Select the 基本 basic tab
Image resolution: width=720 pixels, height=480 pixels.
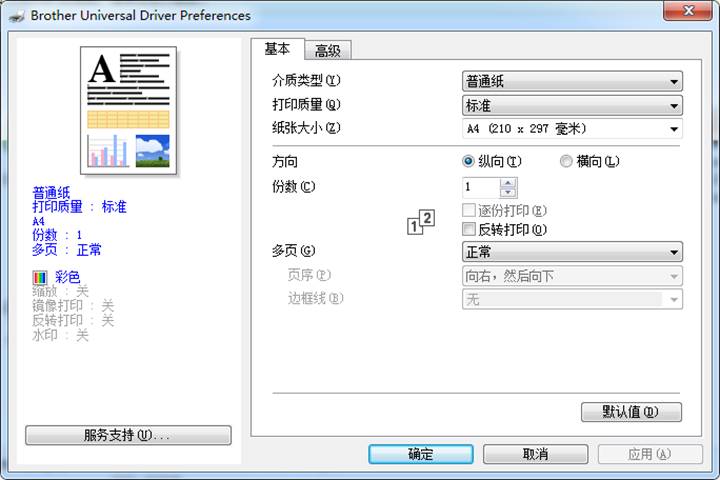pyautogui.click(x=277, y=49)
